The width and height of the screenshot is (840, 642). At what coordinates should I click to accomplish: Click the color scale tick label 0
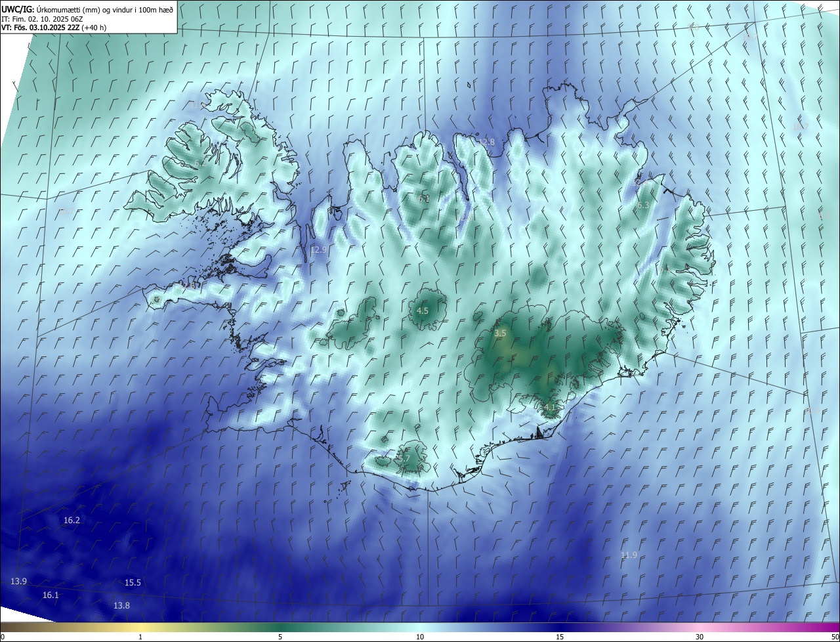click(3, 637)
